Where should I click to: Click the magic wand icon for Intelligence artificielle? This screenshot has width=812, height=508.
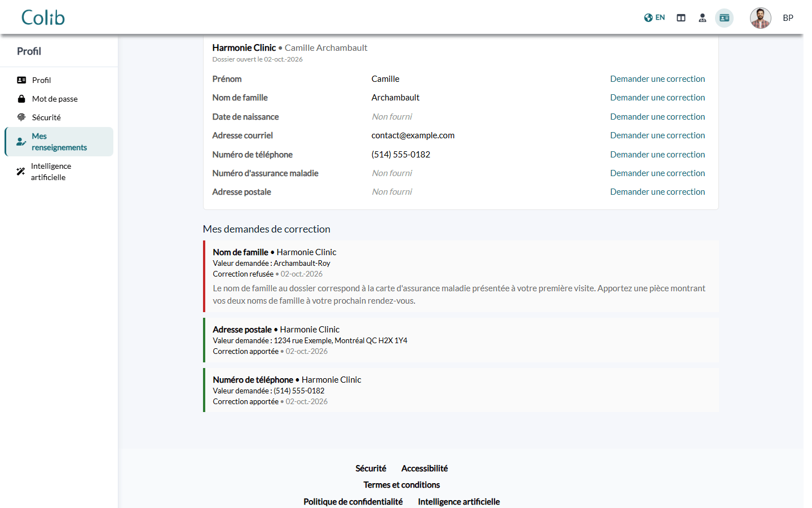(21, 172)
